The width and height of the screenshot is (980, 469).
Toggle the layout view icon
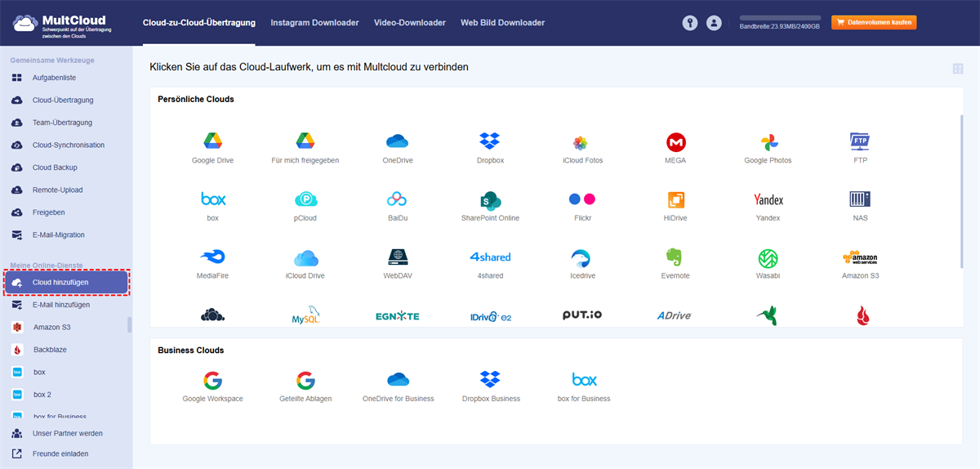[958, 69]
